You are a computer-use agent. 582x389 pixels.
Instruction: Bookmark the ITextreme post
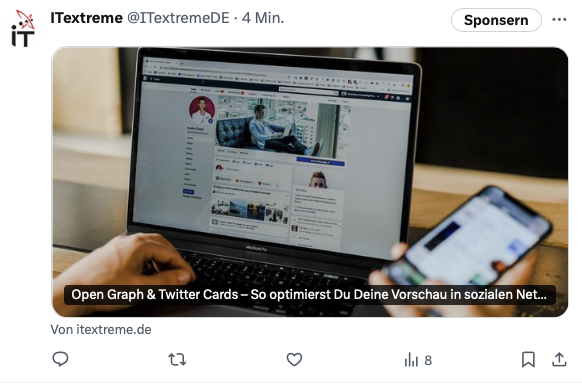[528, 359]
